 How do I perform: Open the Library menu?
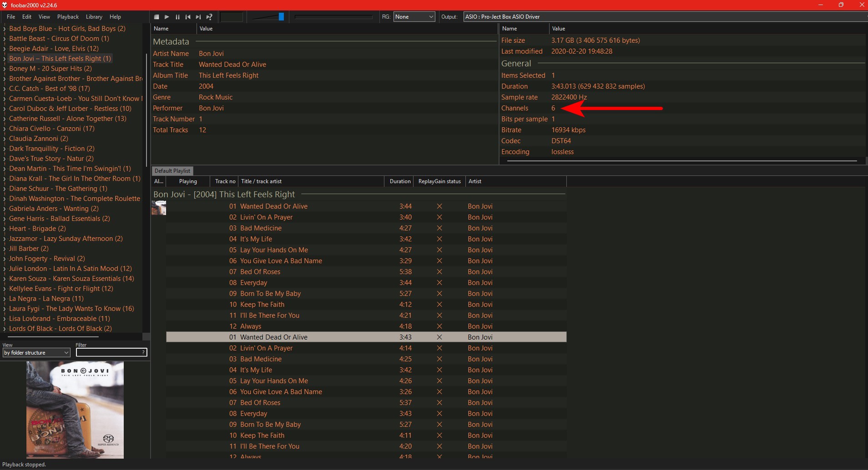94,17
